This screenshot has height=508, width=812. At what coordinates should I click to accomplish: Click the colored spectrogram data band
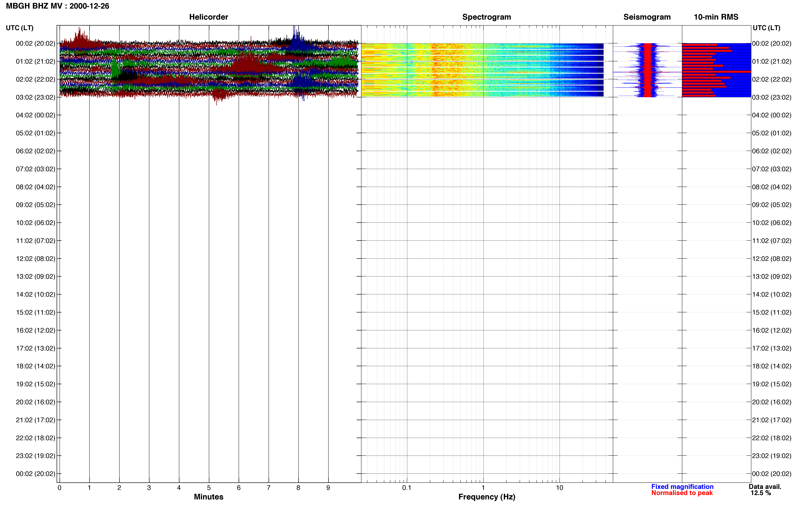pyautogui.click(x=482, y=70)
